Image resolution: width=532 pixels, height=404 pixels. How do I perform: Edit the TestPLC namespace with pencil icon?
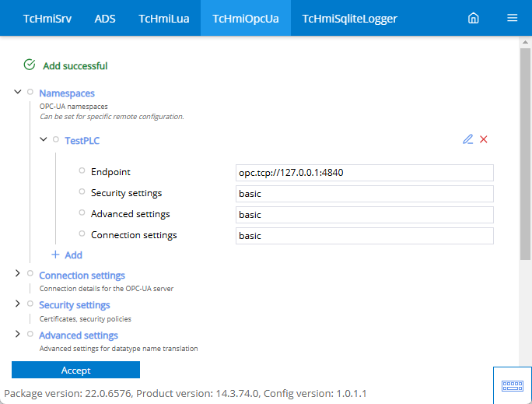tap(468, 139)
